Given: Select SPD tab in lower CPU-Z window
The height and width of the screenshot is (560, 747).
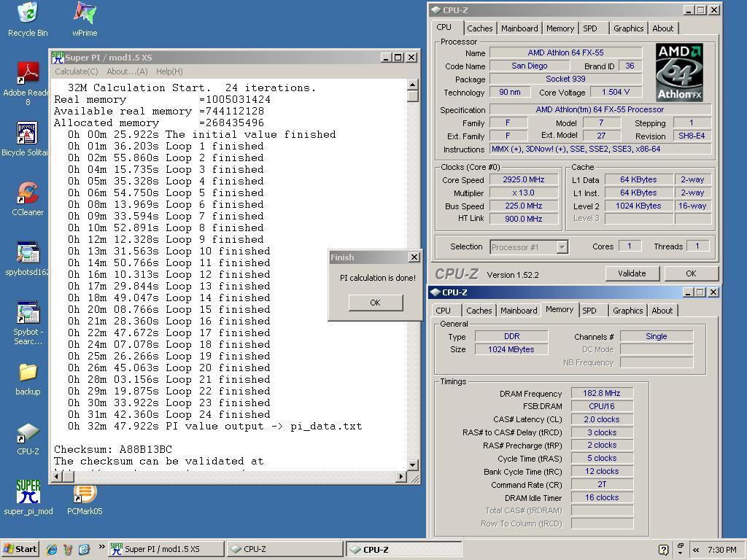Looking at the screenshot, I should (x=589, y=311).
